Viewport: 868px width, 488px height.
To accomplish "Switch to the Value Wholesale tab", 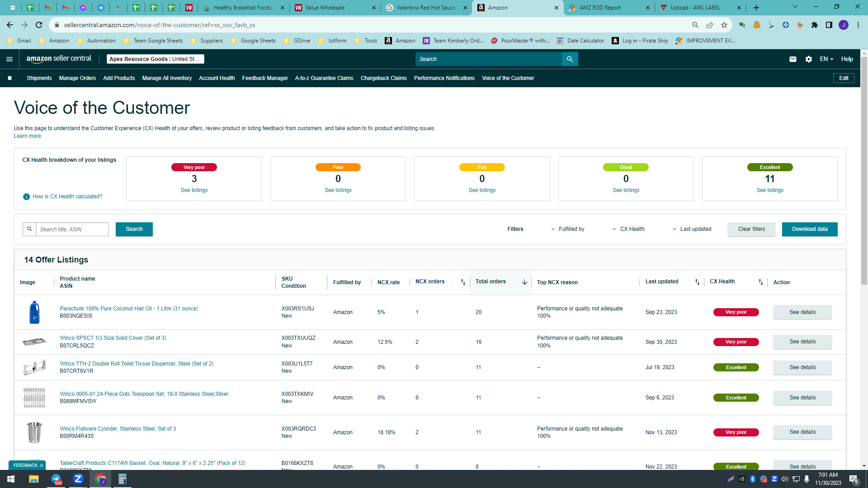I will coord(334,8).
